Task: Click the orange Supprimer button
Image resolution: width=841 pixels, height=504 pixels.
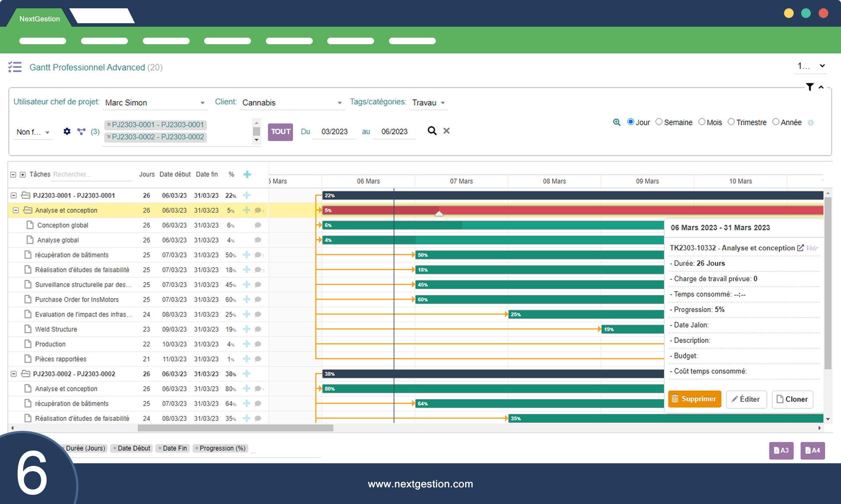Action: [694, 399]
